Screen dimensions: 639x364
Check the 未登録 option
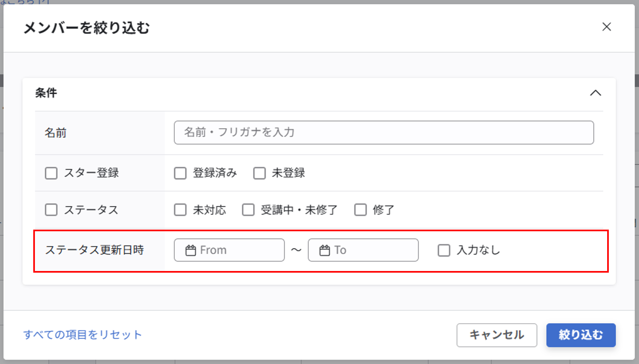(259, 173)
